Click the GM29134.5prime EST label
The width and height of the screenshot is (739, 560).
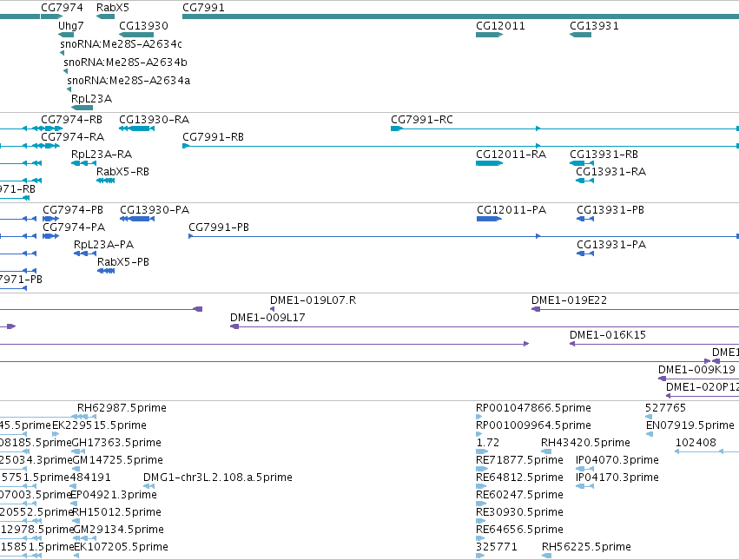[118, 530]
